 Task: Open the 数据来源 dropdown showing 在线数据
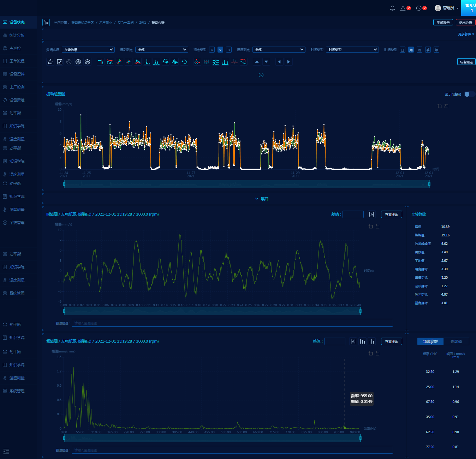click(88, 50)
